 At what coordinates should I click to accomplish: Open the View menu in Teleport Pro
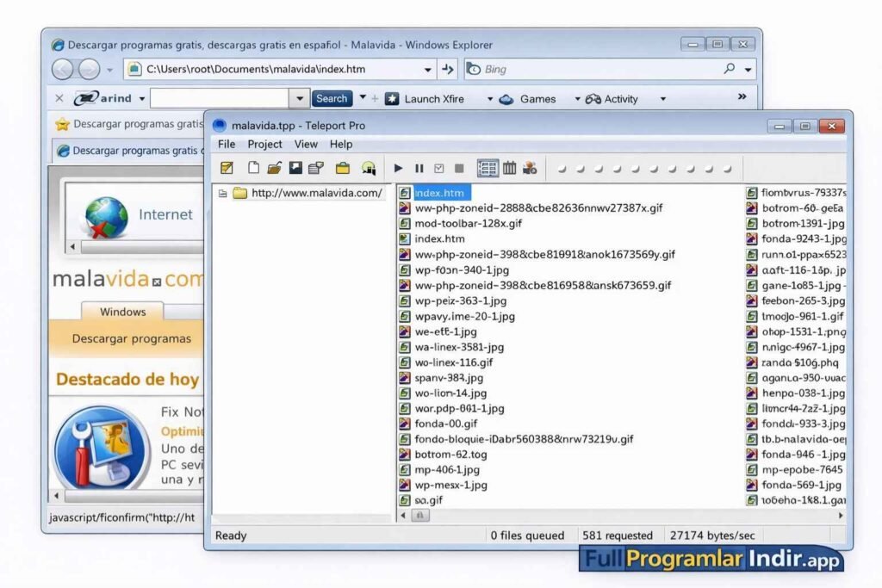coord(306,144)
